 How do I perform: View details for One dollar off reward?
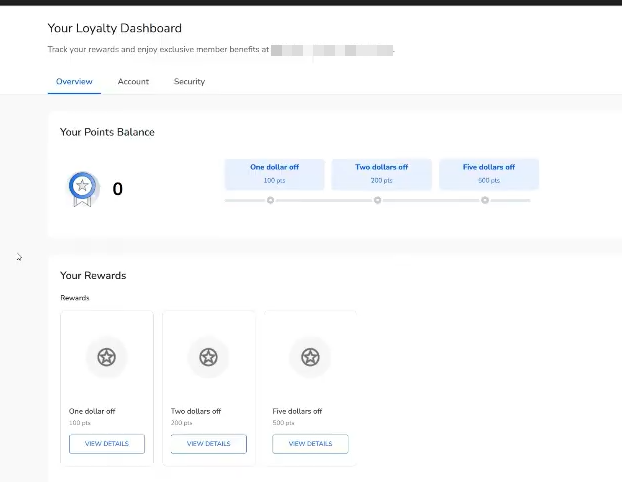coord(107,443)
